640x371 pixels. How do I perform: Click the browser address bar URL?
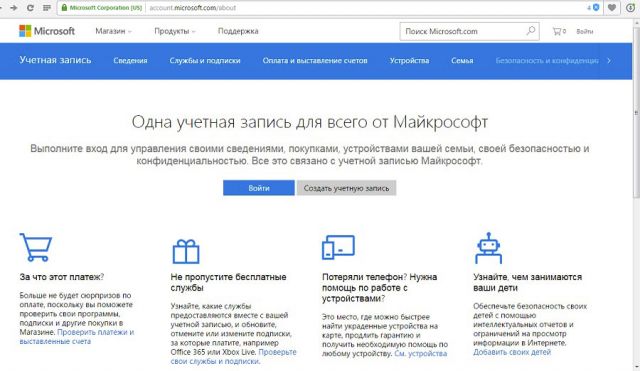click(193, 7)
